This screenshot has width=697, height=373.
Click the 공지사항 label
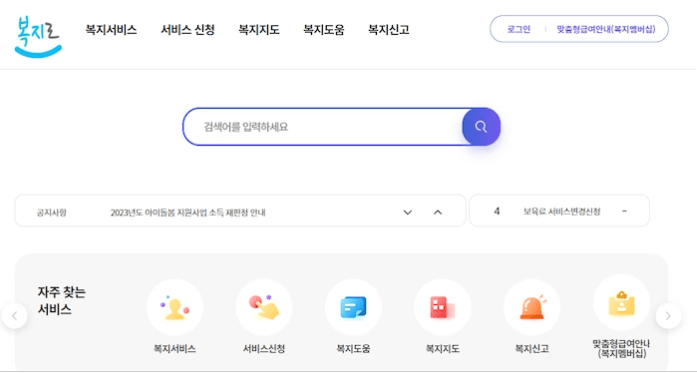(52, 213)
